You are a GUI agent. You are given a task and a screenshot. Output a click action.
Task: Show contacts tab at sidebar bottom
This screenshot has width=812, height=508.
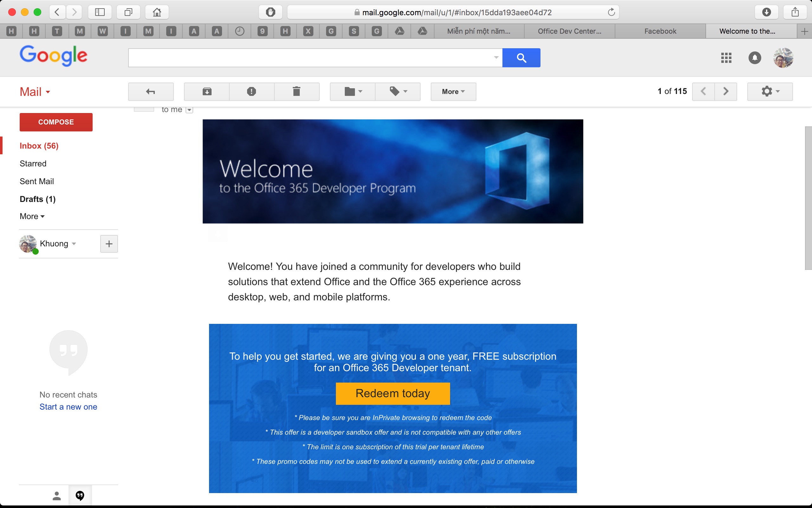click(x=57, y=496)
